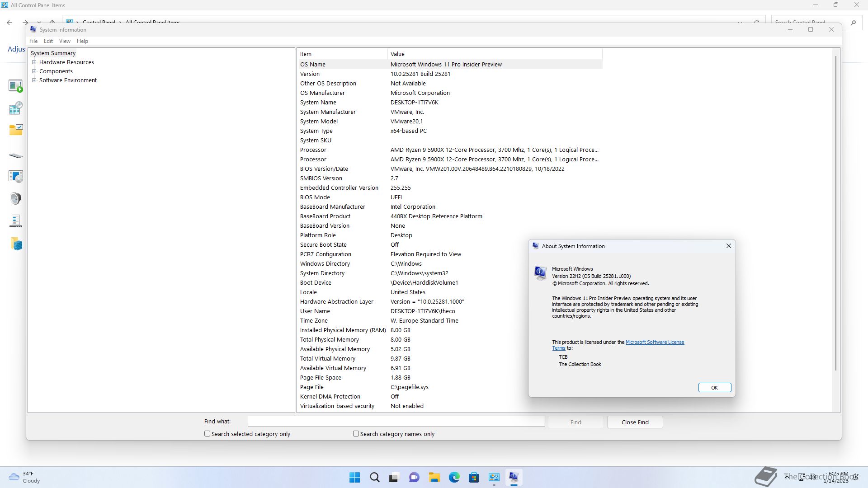This screenshot has height=488, width=868.
Task: Select the System Name DESKTOP-1TI7V6K value
Action: 415,103
